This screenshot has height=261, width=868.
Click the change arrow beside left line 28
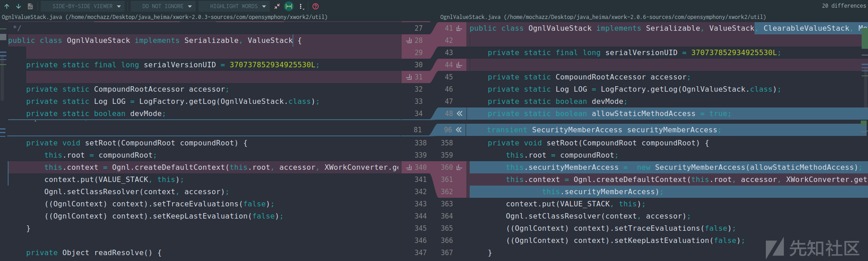[x=409, y=41]
